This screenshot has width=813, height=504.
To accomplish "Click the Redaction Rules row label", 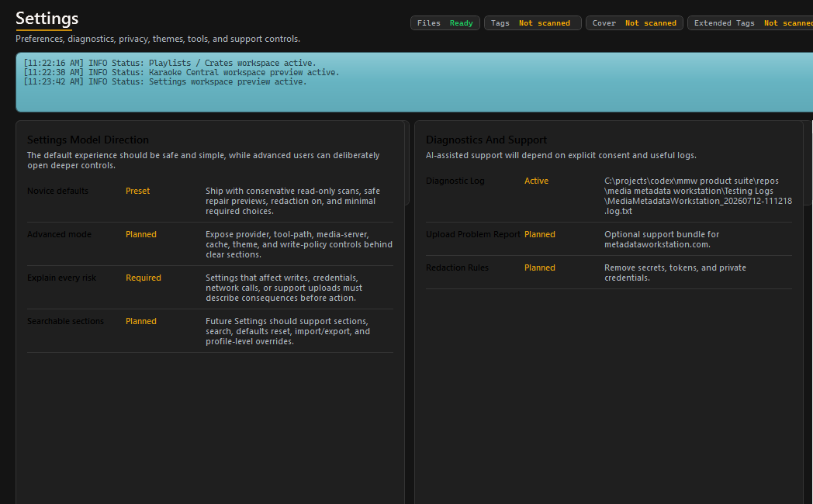I will pyautogui.click(x=458, y=268).
